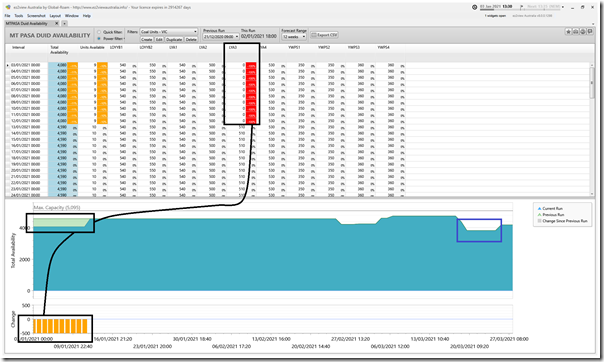Click the print icon in widget header
604x362 pixels.
[576, 32]
